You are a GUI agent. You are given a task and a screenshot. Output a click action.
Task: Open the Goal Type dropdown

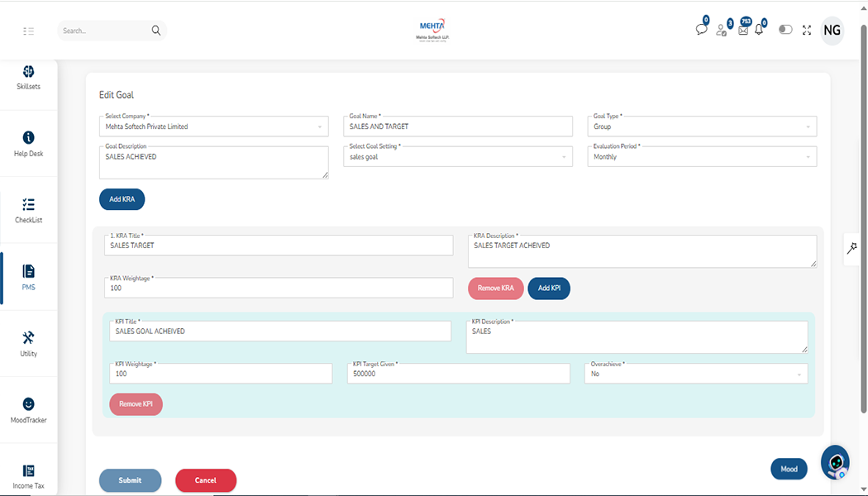[702, 126]
